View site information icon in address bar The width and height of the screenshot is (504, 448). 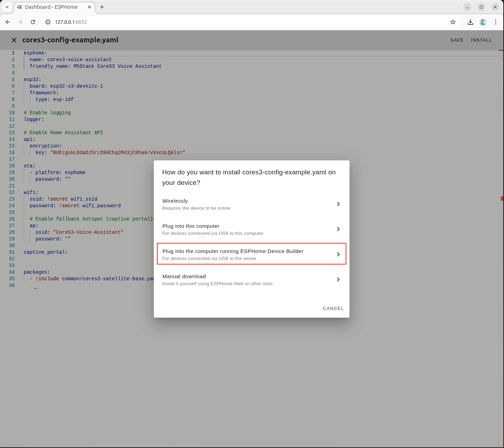pyautogui.click(x=48, y=22)
